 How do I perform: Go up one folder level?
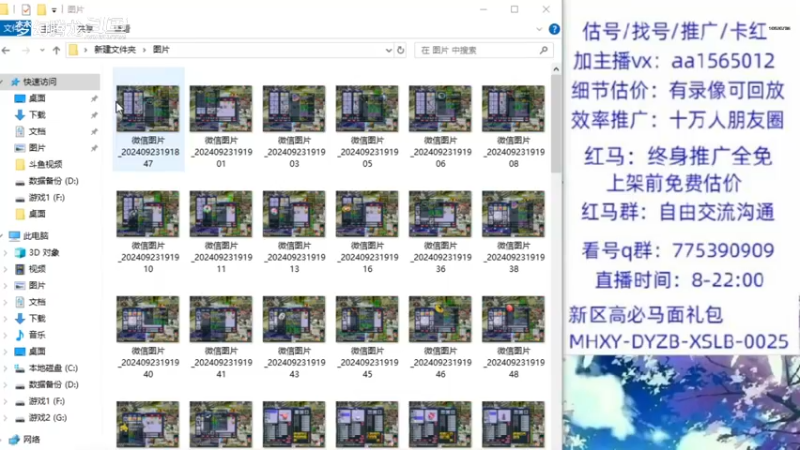pos(56,50)
